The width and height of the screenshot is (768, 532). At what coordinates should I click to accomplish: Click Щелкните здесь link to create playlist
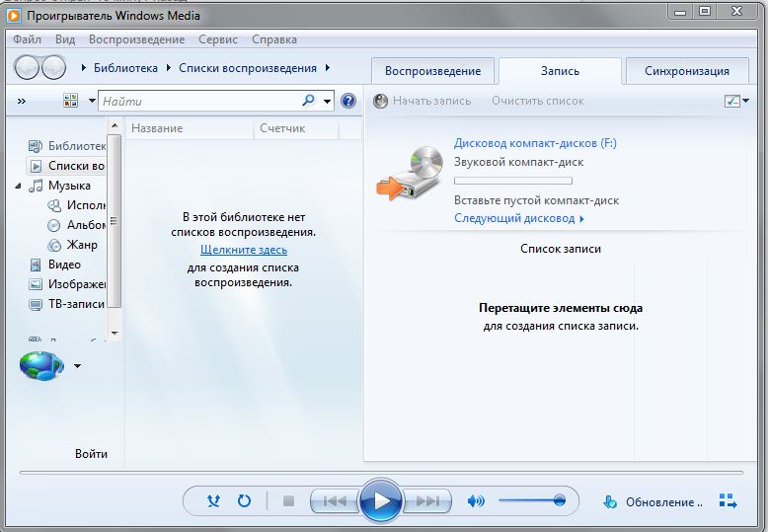click(244, 250)
